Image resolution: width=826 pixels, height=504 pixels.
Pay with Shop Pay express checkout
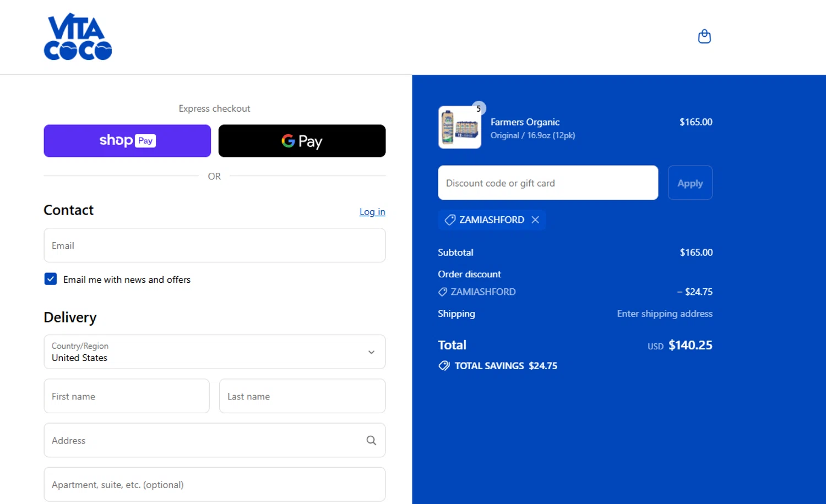tap(127, 141)
